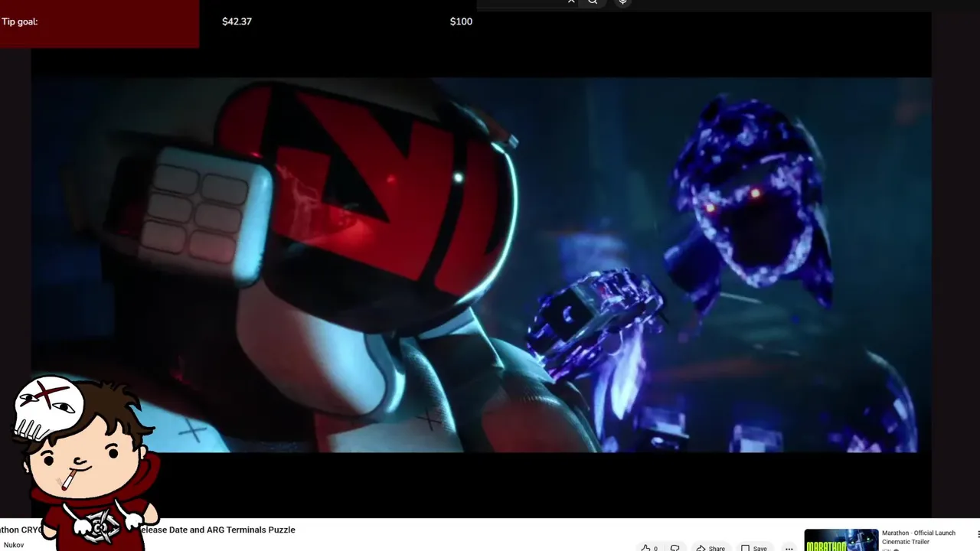Like the video with thumbs-up icon
Screen dimensions: 980x551
coord(649,548)
